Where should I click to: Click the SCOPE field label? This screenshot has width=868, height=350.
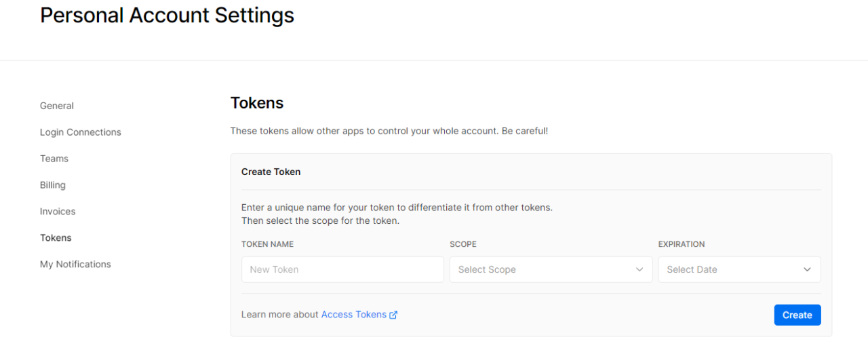(x=462, y=244)
